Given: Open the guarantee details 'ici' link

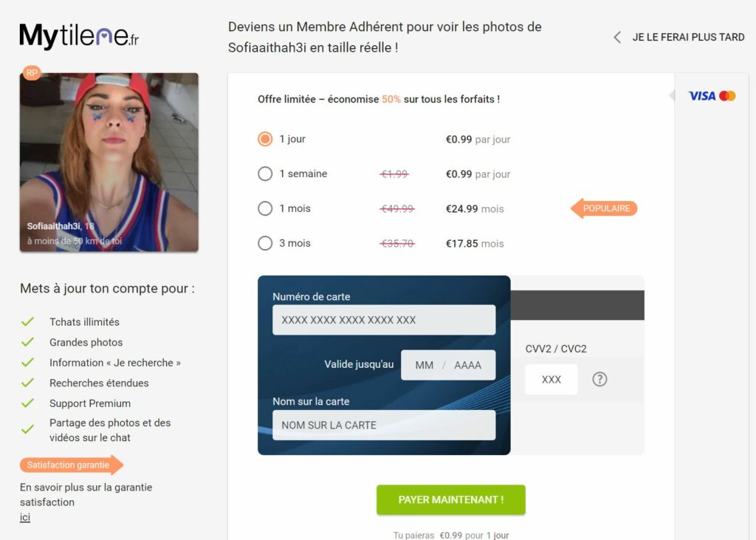Looking at the screenshot, I should click(25, 517).
